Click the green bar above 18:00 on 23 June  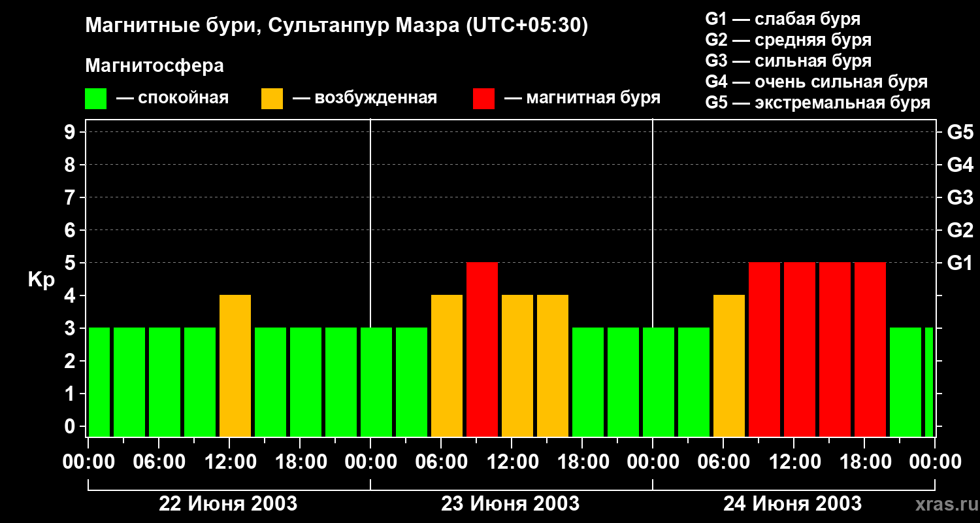[588, 382]
